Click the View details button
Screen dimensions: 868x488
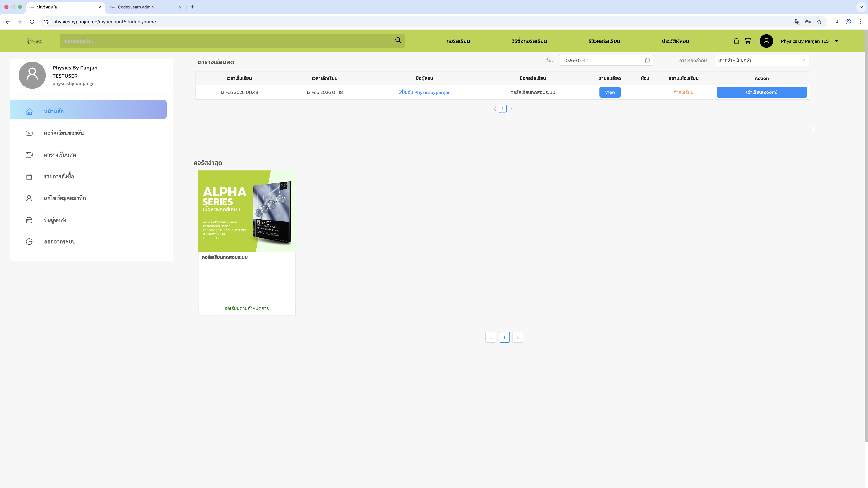click(x=610, y=92)
